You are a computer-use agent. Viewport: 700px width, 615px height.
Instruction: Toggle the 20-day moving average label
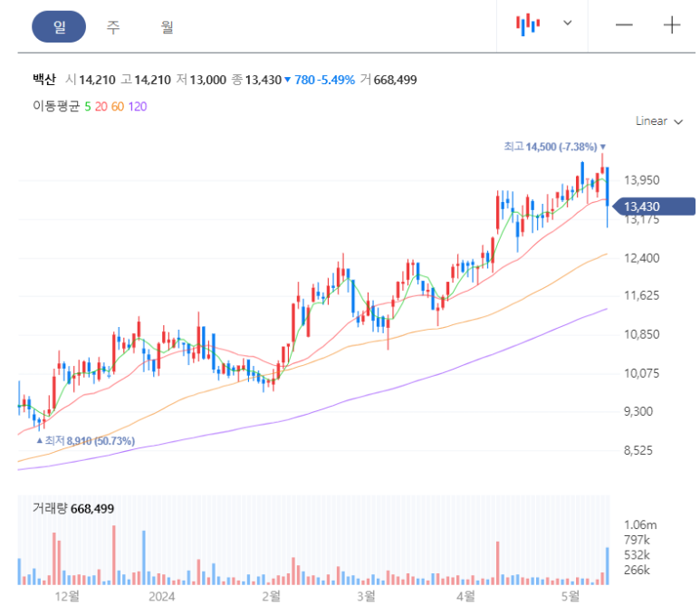(101, 106)
